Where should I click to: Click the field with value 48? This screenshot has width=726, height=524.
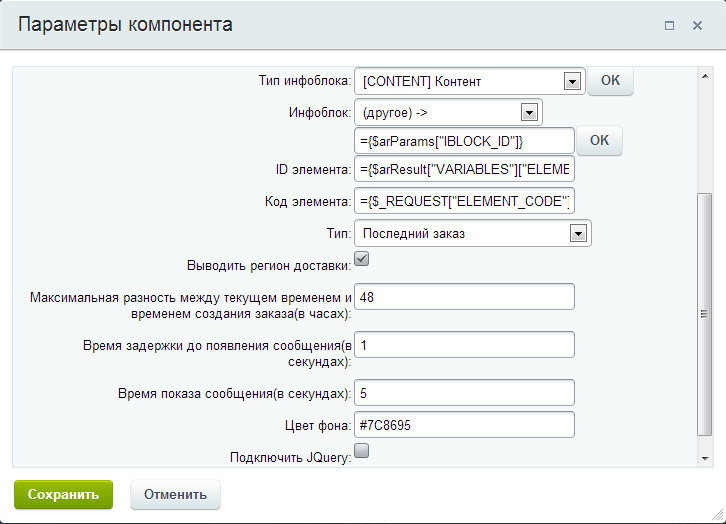click(x=464, y=297)
